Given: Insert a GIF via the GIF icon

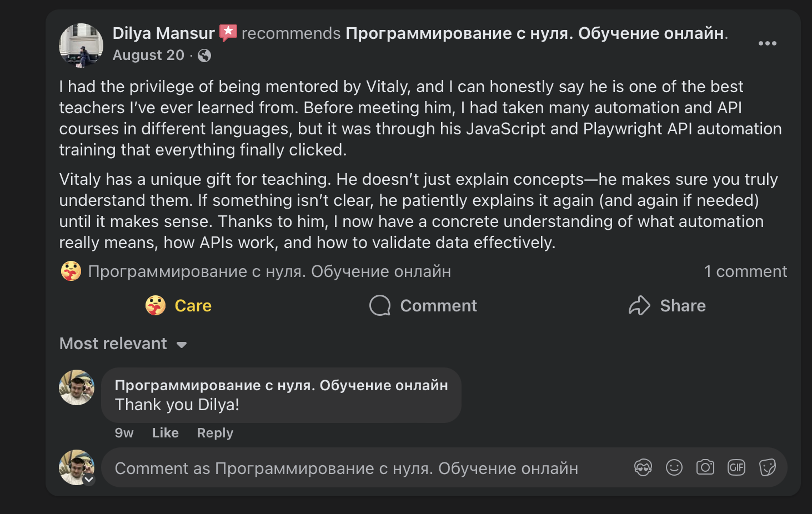Looking at the screenshot, I should pyautogui.click(x=736, y=467).
